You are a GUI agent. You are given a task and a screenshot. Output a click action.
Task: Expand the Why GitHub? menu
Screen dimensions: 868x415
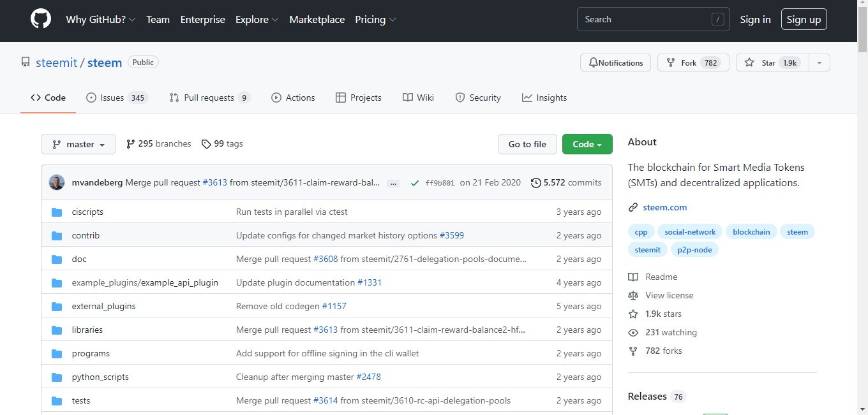click(x=101, y=19)
